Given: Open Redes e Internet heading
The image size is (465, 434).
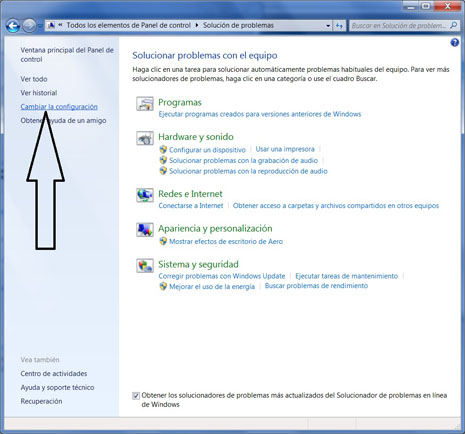Looking at the screenshot, I should coord(190,194).
